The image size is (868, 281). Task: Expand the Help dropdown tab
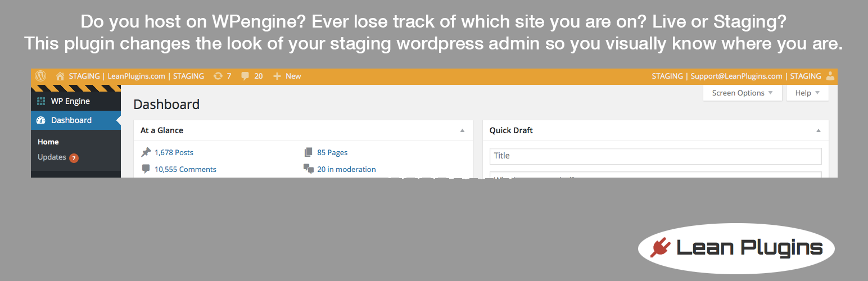point(807,93)
